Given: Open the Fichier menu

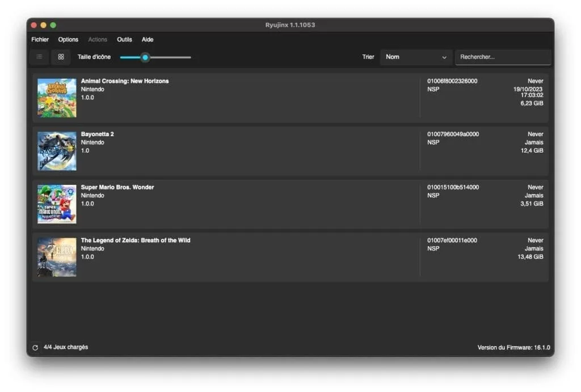Looking at the screenshot, I should [40, 40].
